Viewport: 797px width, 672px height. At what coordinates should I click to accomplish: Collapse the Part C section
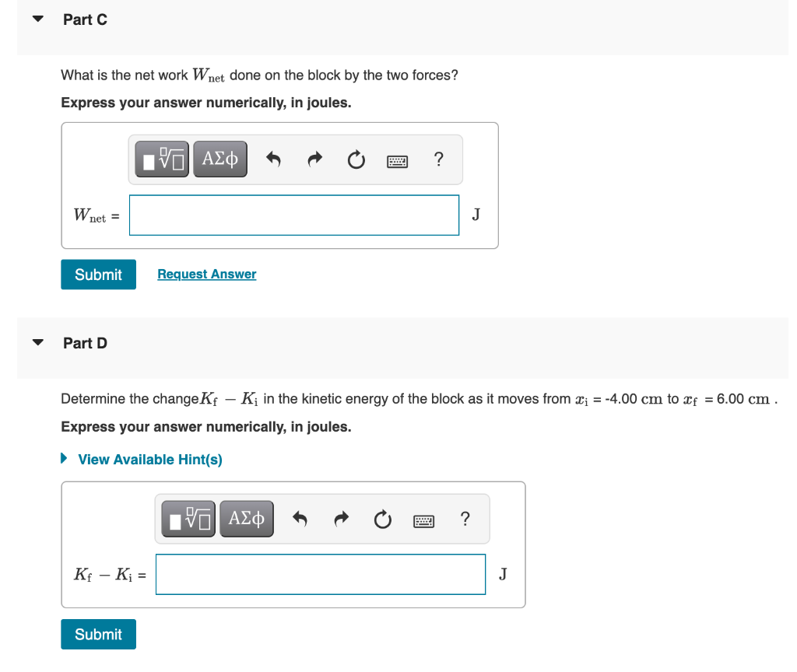click(x=37, y=18)
